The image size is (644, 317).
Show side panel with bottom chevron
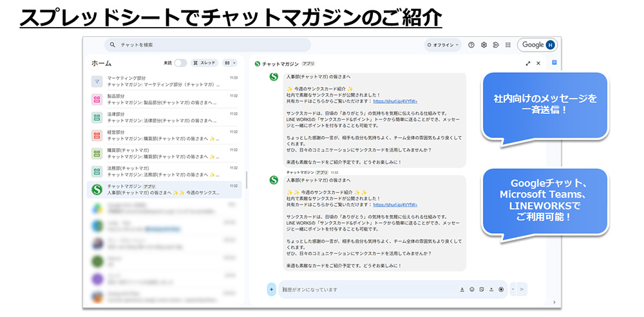[x=554, y=302]
